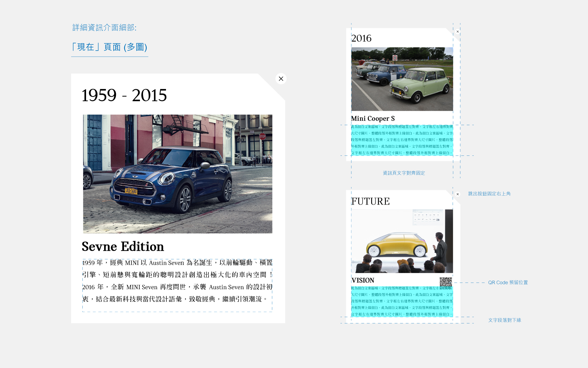The width and height of the screenshot is (588, 368).
Task: Click the 詳細資訊介面細部 heading
Action: [104, 28]
